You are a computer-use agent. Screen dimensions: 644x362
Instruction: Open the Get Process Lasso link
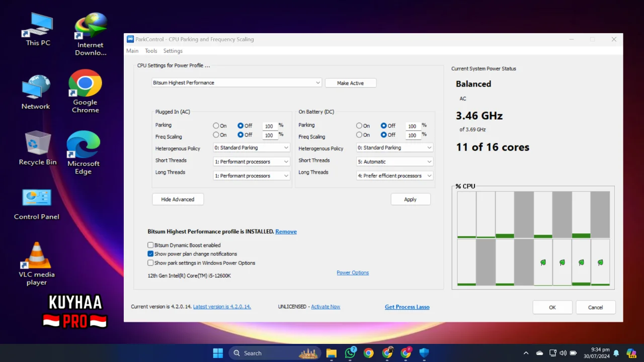tap(407, 307)
